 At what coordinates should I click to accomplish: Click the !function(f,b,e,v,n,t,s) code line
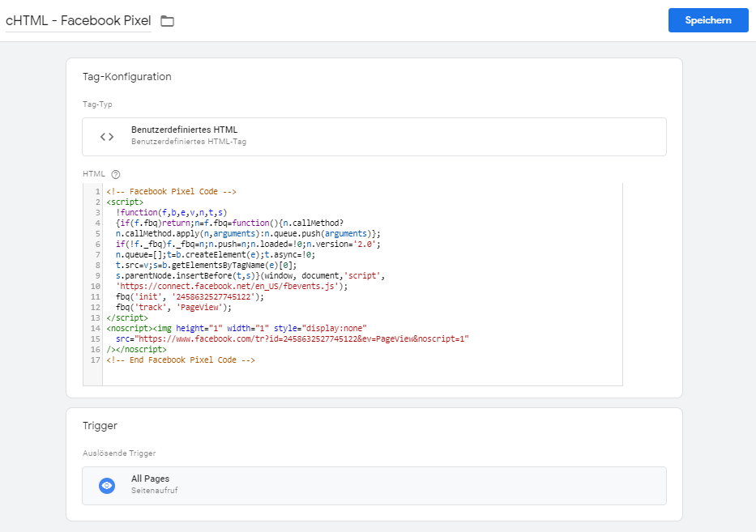[171, 212]
